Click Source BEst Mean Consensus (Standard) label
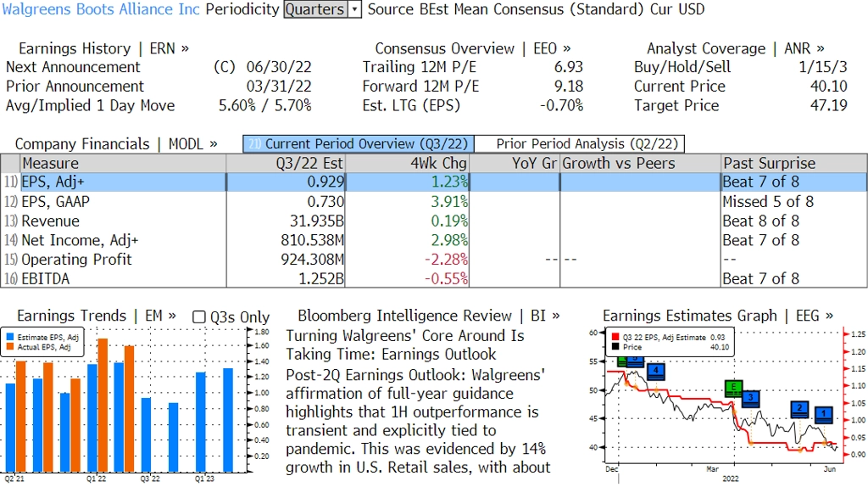868x487 pixels. coord(505,9)
